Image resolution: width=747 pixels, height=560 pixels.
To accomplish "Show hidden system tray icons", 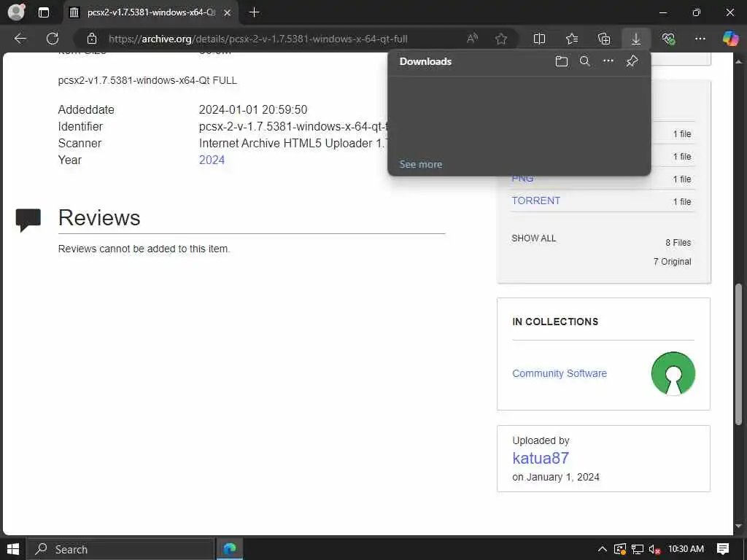I will tap(602, 549).
